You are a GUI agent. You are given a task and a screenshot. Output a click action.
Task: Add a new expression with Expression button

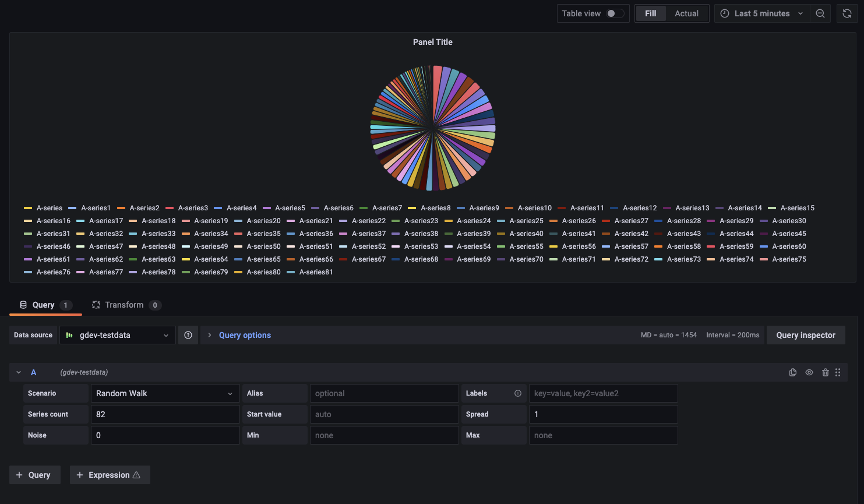(110, 474)
